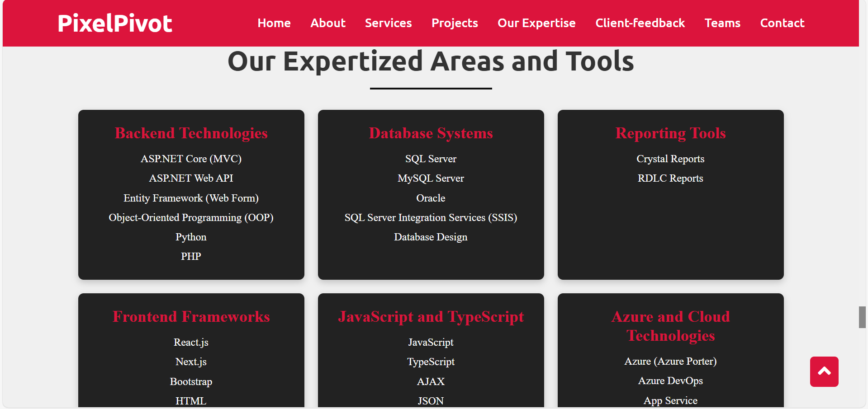
Task: Click Our Expertized Areas and Tools title
Action: coord(431,61)
